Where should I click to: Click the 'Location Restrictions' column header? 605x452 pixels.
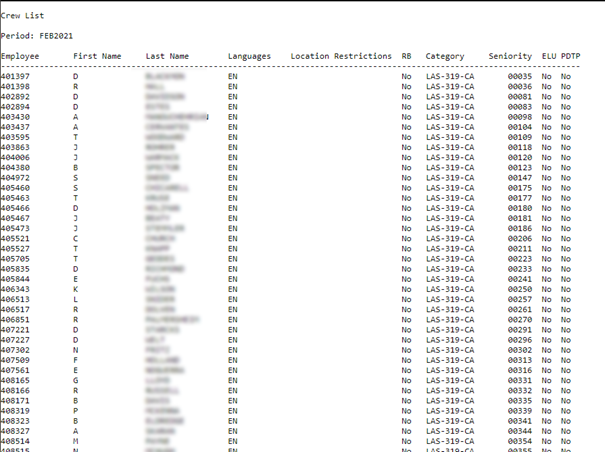pyautogui.click(x=341, y=56)
